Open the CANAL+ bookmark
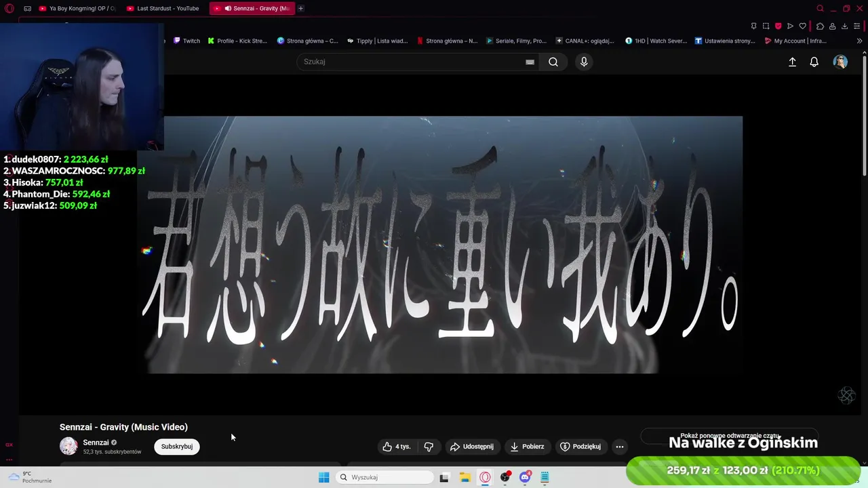Image resolution: width=868 pixels, height=488 pixels. (585, 41)
